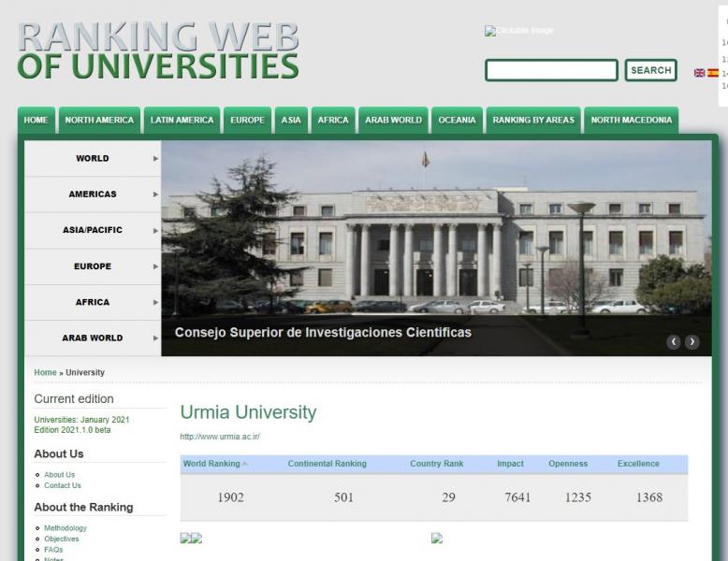Image resolution: width=728 pixels, height=561 pixels.
Task: Expand the ARAB WORLD sidebar menu
Action: click(93, 338)
